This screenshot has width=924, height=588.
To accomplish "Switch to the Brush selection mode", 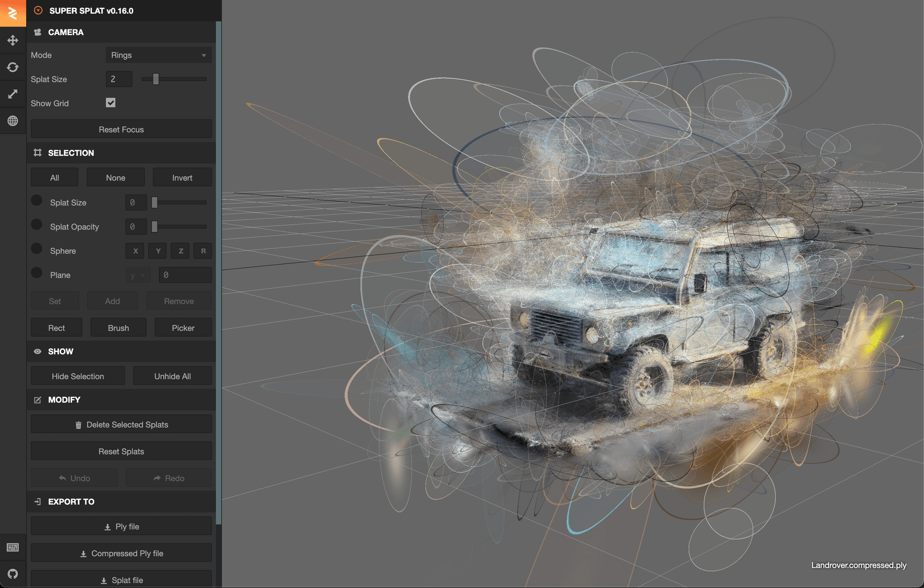I will pyautogui.click(x=118, y=328).
